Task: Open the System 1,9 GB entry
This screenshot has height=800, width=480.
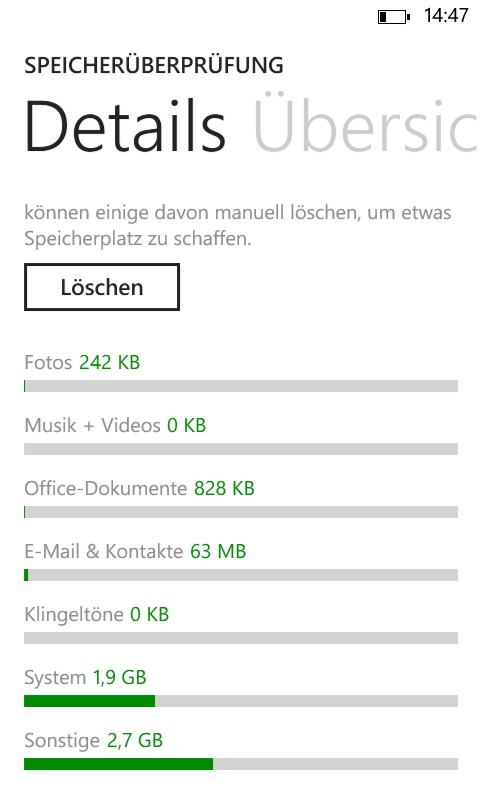Action: point(85,678)
